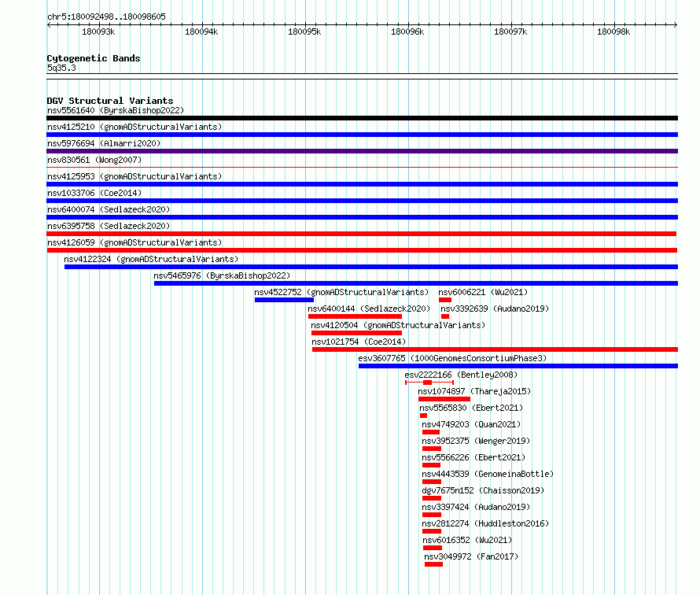Screen dimensions: 700x595
Task: Click nsv4125953 (gnomADStructuralVariants) label
Action: coord(134,176)
